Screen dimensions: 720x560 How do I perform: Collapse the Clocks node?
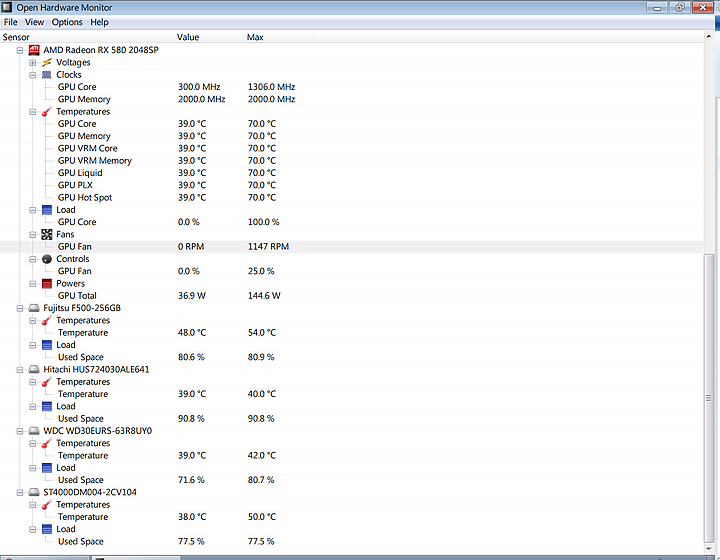click(x=32, y=75)
